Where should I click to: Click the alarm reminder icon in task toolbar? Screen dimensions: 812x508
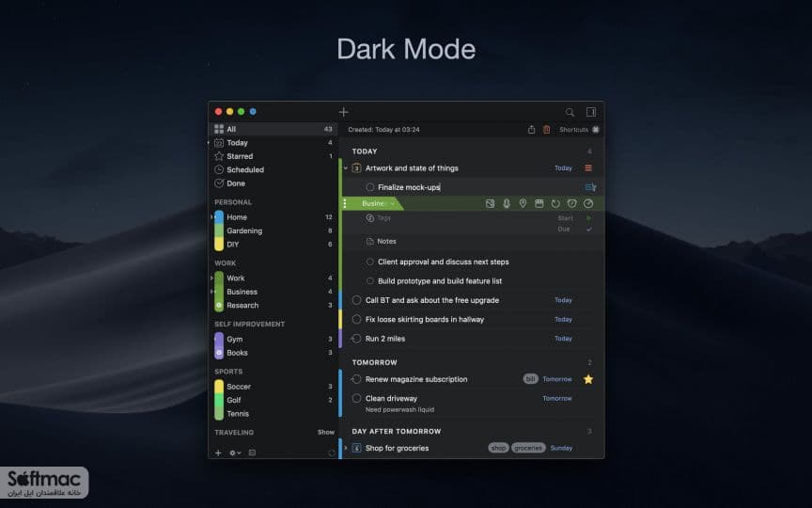tap(571, 204)
